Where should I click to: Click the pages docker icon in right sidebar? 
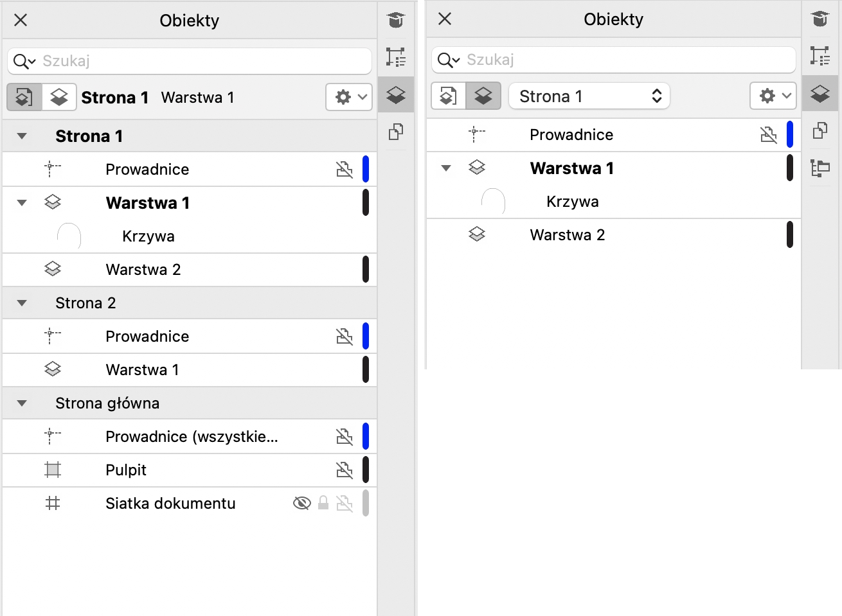tap(820, 130)
